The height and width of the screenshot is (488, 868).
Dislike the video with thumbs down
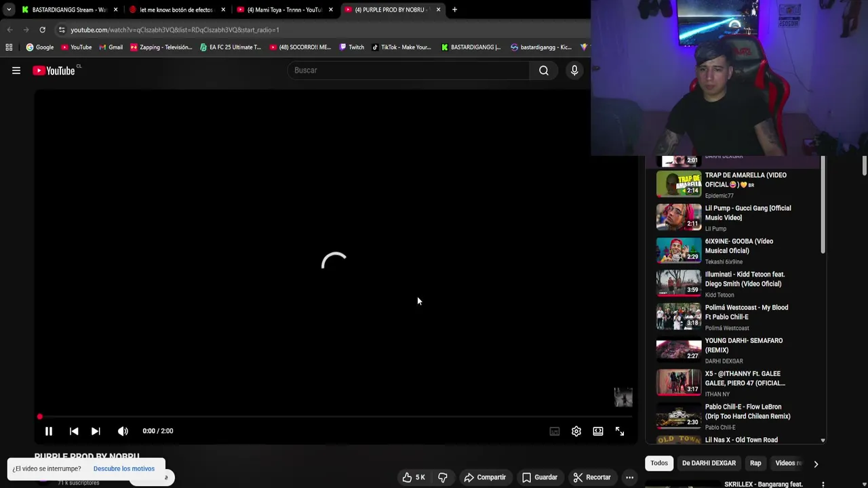[x=443, y=477]
